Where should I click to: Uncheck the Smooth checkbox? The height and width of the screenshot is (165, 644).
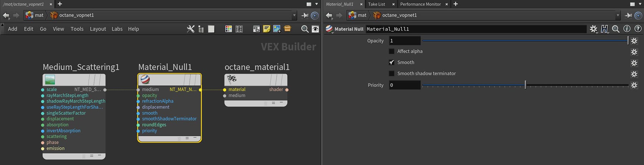click(391, 63)
